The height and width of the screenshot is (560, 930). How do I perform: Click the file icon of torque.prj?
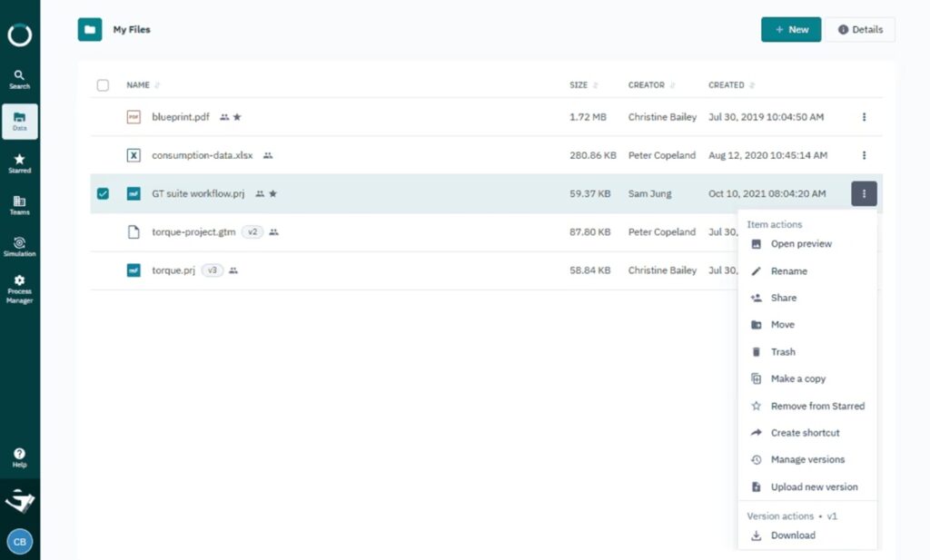[134, 270]
